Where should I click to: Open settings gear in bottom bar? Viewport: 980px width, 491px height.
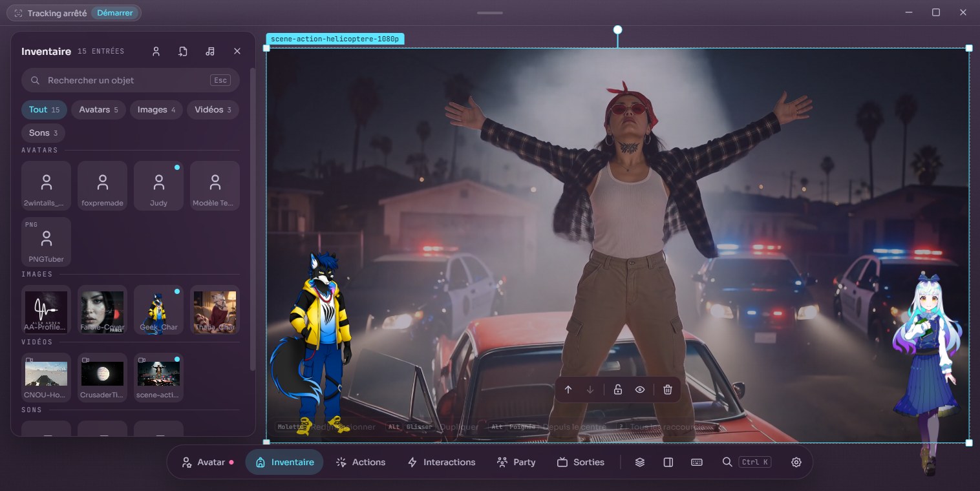click(x=796, y=462)
